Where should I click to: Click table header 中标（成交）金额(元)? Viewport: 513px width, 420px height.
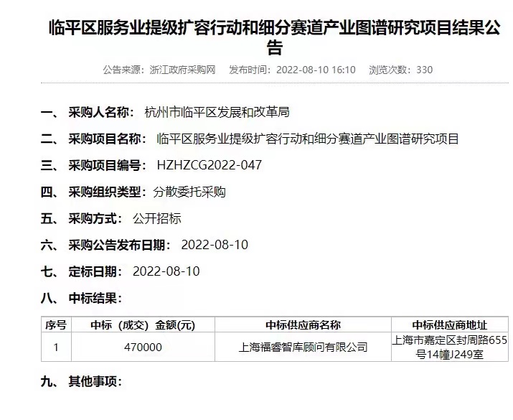pos(143,325)
